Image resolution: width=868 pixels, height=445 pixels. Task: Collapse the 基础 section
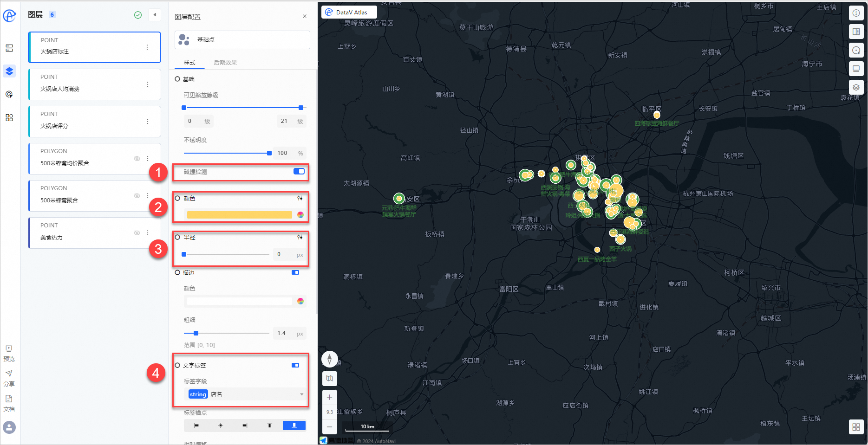pos(177,79)
